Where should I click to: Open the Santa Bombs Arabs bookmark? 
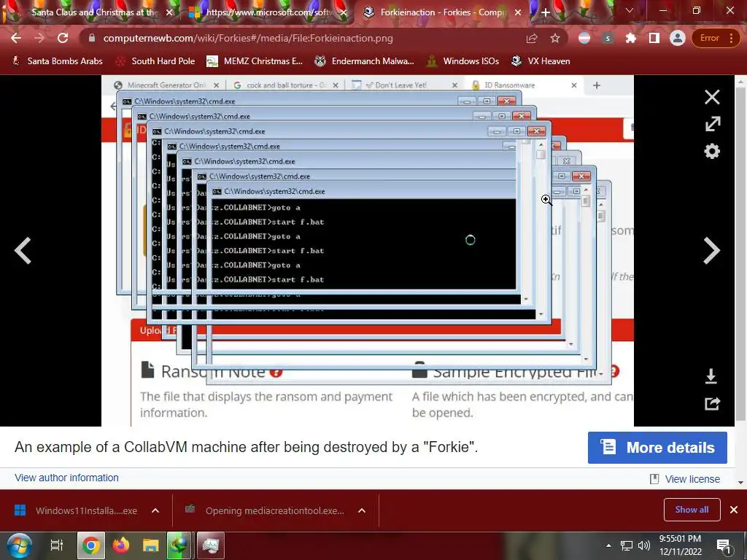click(x=57, y=61)
